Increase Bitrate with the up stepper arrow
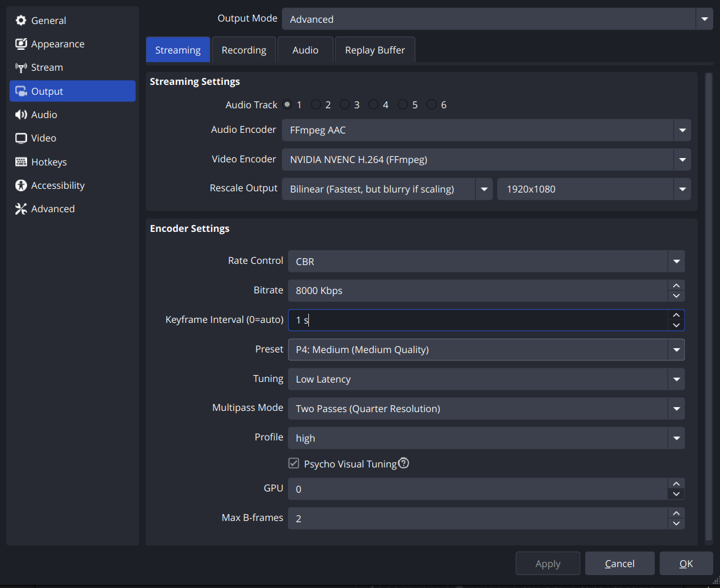 [x=676, y=285]
